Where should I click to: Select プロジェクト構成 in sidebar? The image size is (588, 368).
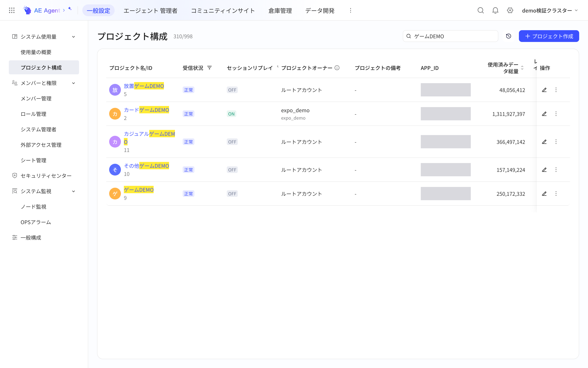(x=44, y=67)
